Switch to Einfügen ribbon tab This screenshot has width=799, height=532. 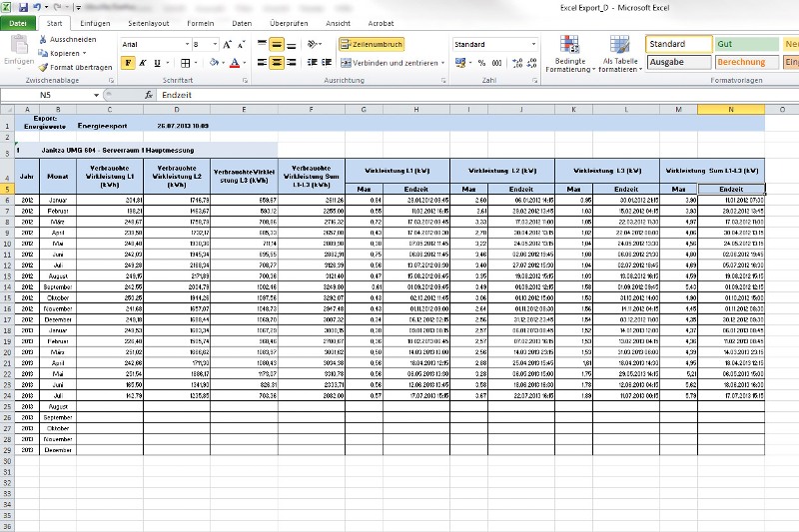pos(95,23)
